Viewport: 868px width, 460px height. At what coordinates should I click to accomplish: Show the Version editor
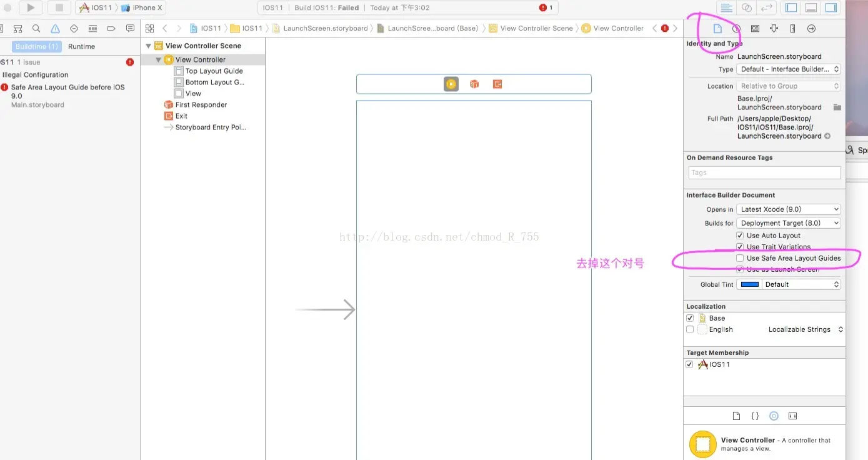(766, 7)
